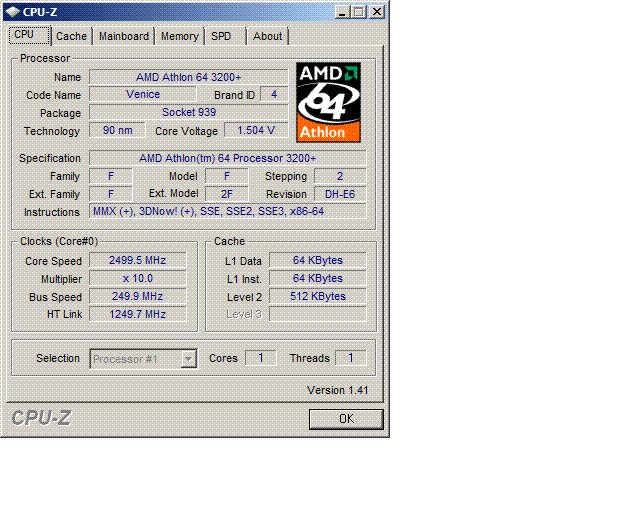Click the HT Link value 1249.7 MHz
Screen dimensions: 640x512
point(138,314)
